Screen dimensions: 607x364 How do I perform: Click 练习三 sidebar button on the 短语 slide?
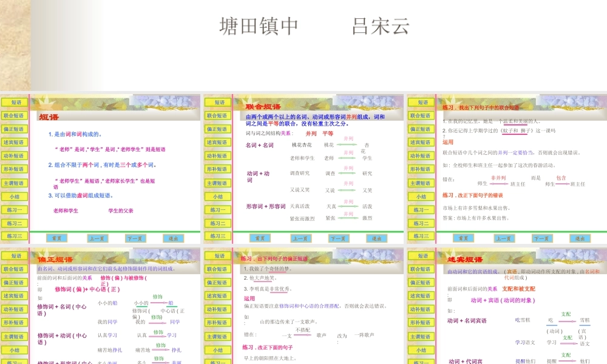(x=15, y=236)
